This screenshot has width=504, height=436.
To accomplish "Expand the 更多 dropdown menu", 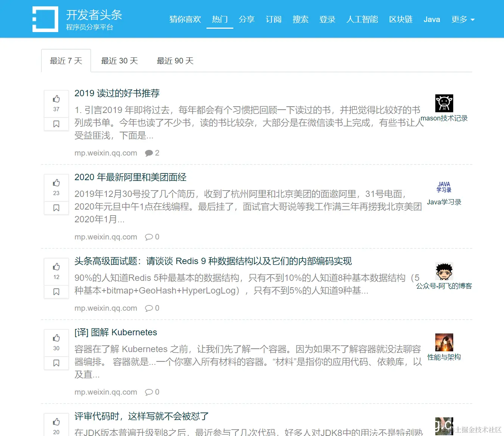I will (463, 19).
